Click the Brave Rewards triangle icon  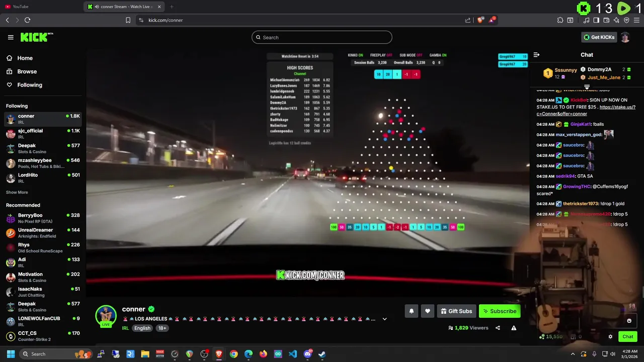(x=492, y=20)
